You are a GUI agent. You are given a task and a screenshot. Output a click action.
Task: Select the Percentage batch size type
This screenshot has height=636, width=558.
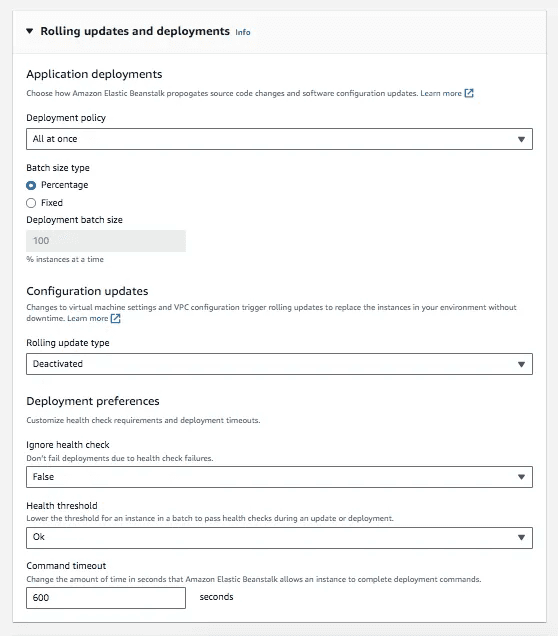tap(31, 185)
